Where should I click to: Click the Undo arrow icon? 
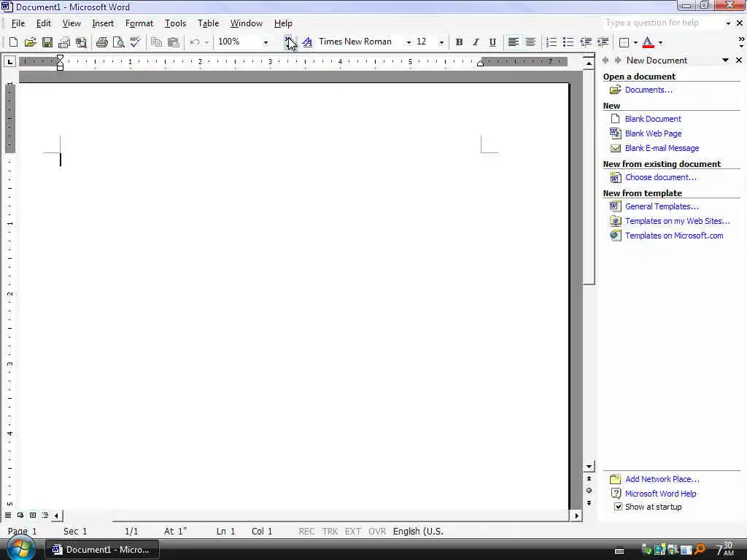pos(194,42)
